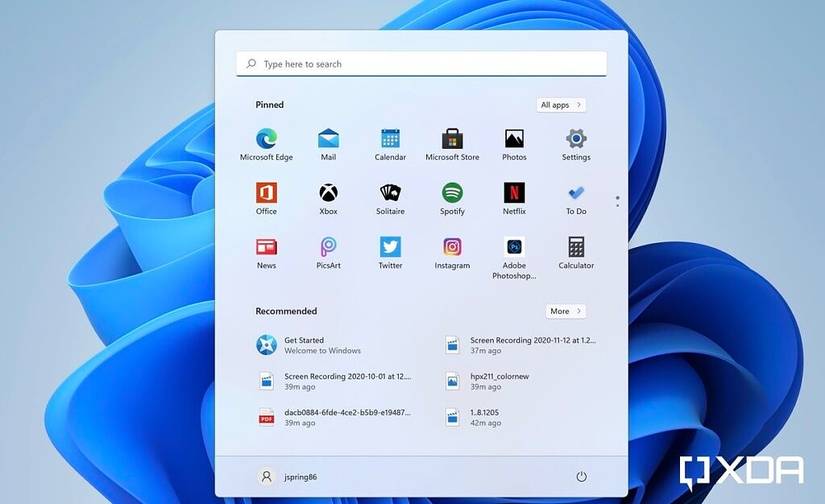Launch the Mail app
Image resolution: width=825 pixels, height=504 pixels.
coord(328,145)
